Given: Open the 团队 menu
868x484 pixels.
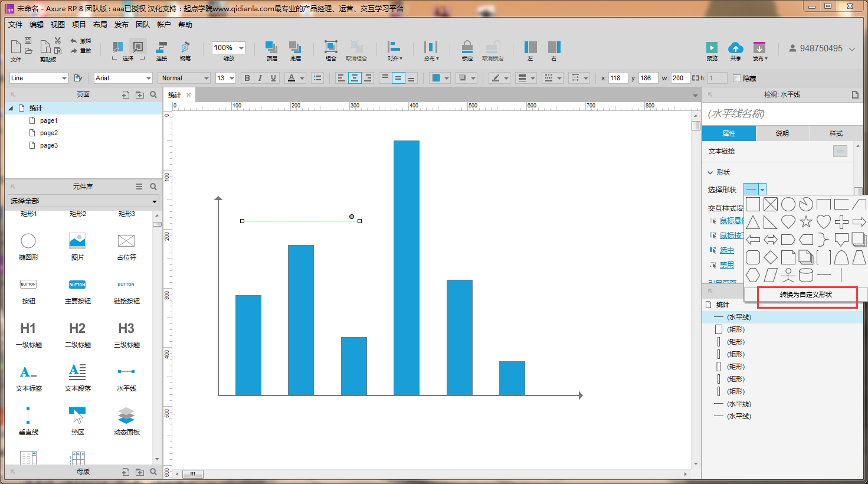Looking at the screenshot, I should pos(143,25).
